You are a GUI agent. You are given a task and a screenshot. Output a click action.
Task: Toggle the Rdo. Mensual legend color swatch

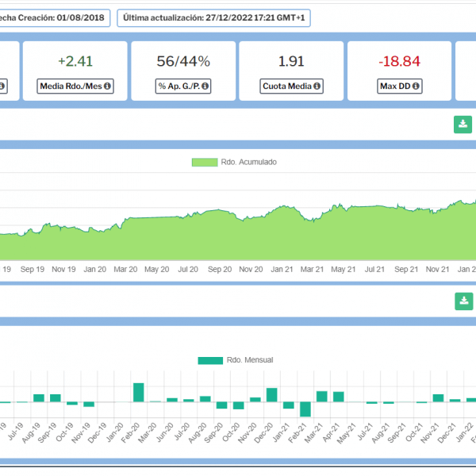[210, 360]
